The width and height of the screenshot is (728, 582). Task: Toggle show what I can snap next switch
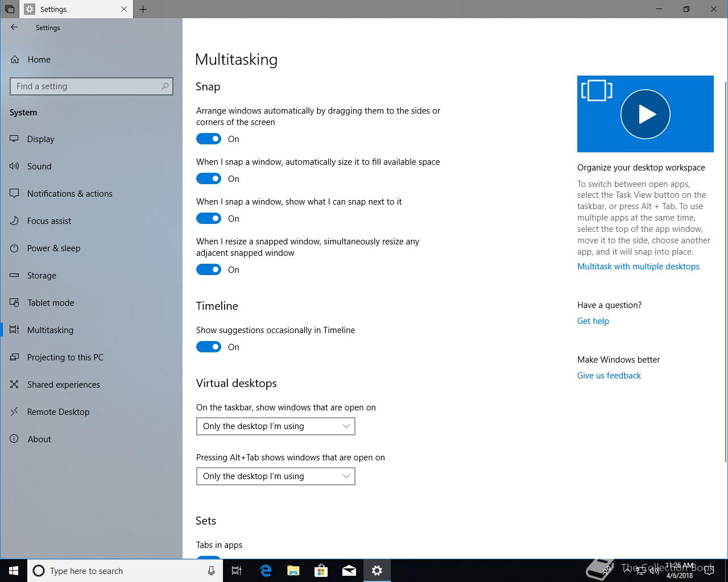click(x=209, y=218)
